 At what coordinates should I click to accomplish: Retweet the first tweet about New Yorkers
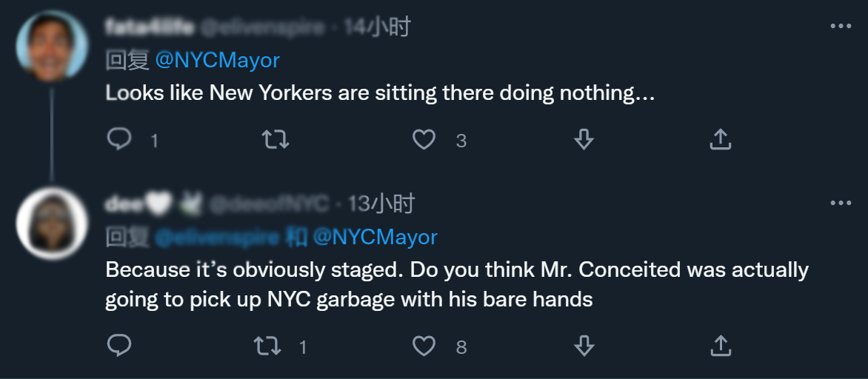pyautogui.click(x=276, y=139)
